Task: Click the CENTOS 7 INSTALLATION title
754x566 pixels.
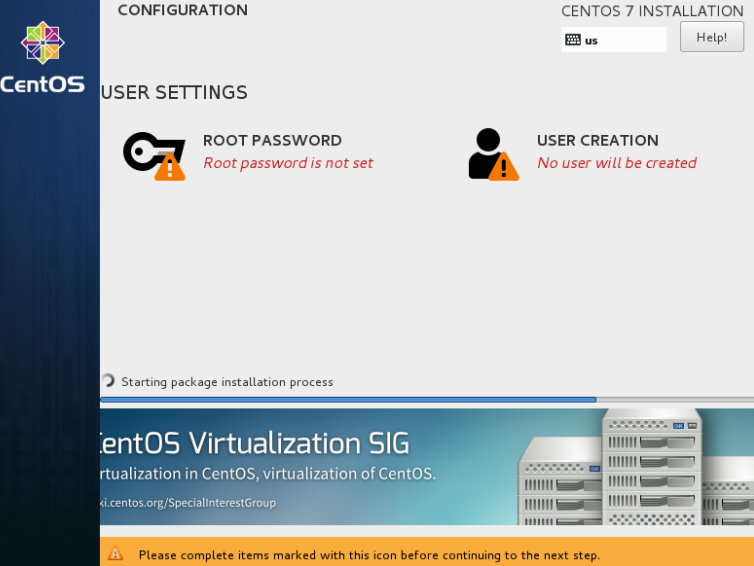Action: click(x=653, y=11)
